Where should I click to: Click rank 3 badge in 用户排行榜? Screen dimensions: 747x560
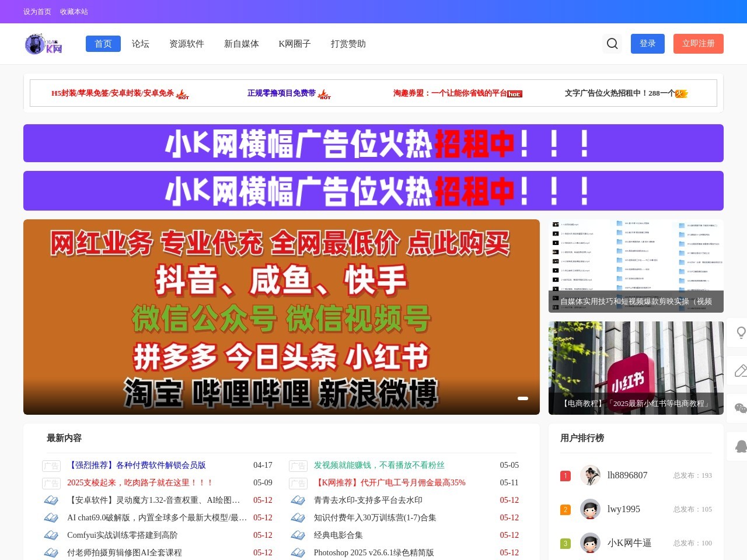[565, 544]
